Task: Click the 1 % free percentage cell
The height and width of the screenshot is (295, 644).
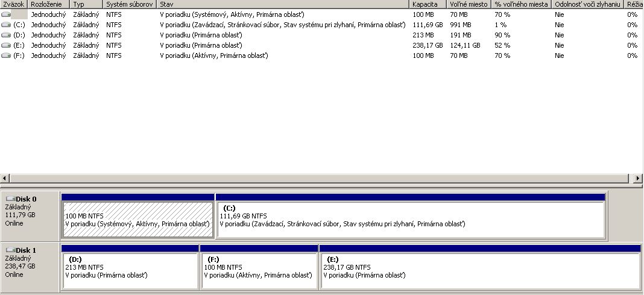Action: [x=500, y=25]
